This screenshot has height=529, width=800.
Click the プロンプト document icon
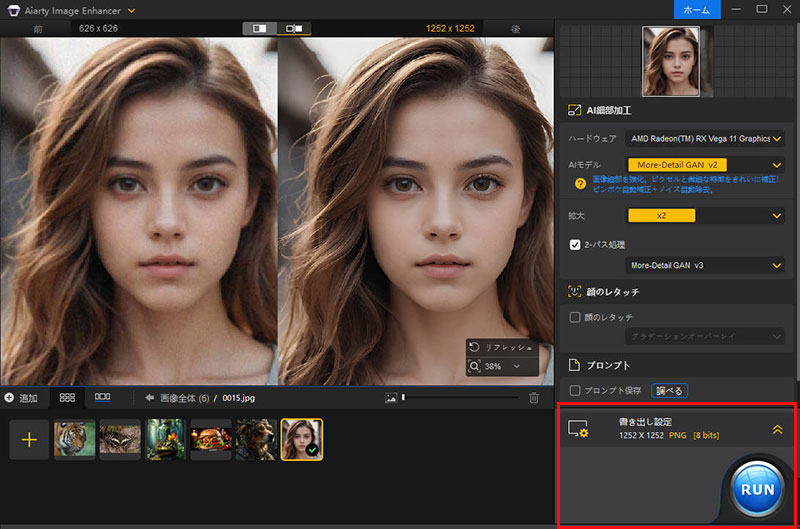click(x=574, y=365)
